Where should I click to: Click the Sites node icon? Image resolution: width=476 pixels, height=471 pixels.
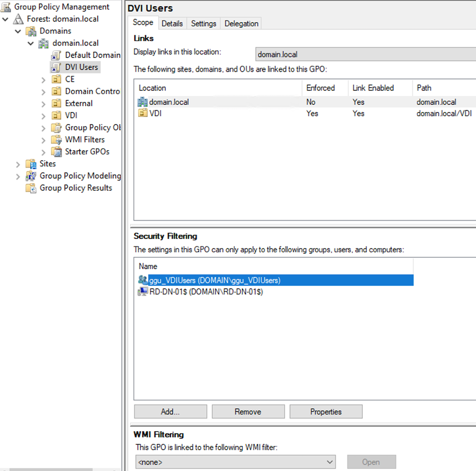31,164
